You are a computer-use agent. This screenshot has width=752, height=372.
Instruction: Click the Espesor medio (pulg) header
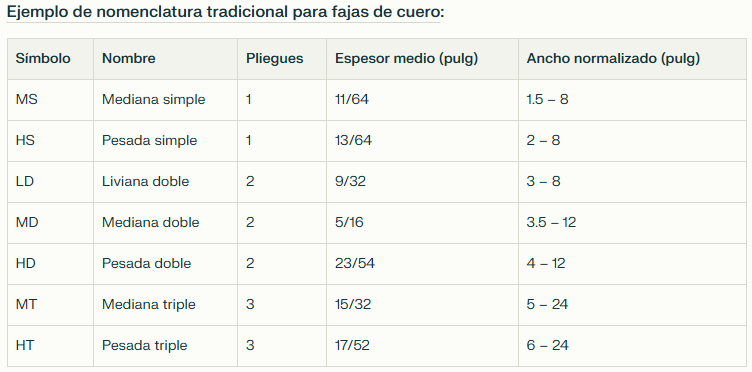pyautogui.click(x=423, y=59)
